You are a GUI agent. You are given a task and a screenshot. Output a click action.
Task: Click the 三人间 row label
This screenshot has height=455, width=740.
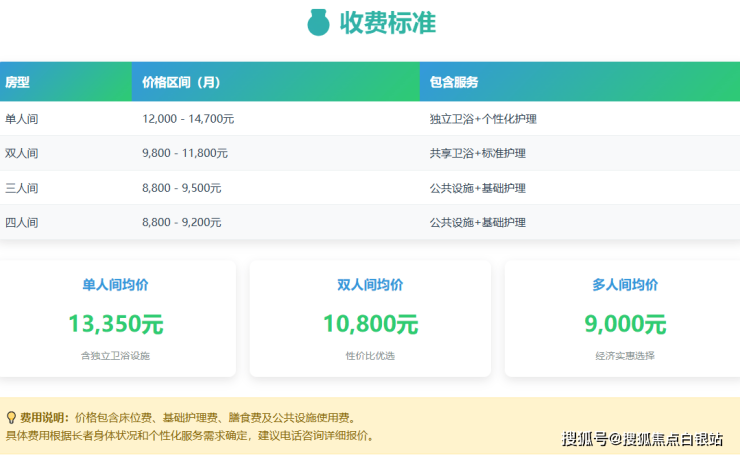[22, 188]
